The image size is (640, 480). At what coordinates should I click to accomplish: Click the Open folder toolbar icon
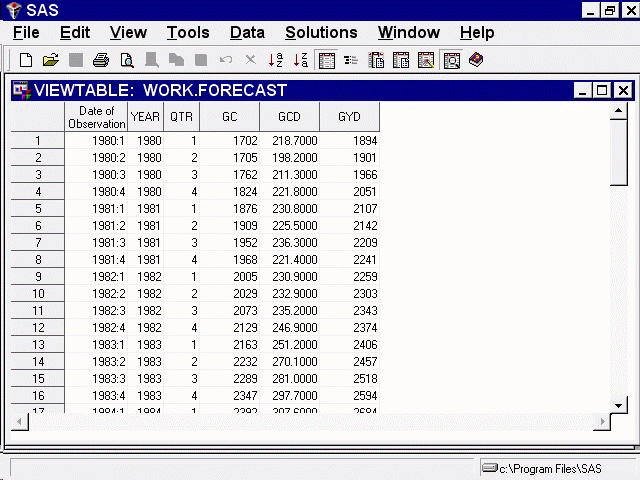click(x=50, y=61)
